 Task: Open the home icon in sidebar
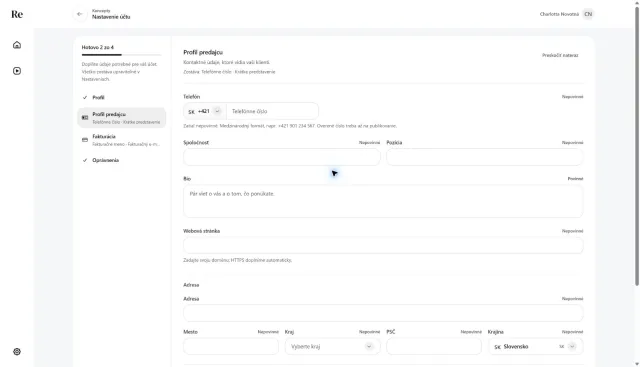point(17,45)
